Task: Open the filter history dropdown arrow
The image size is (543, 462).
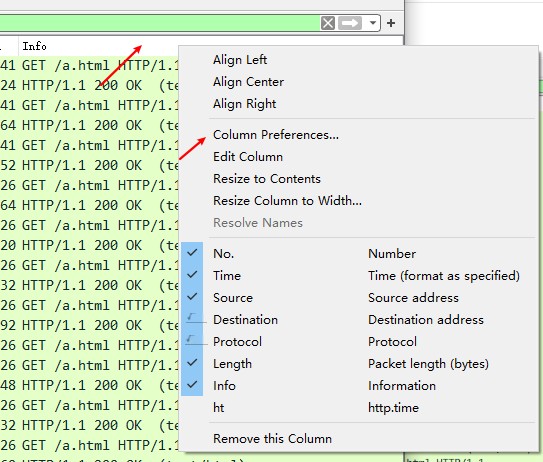Action: click(373, 23)
